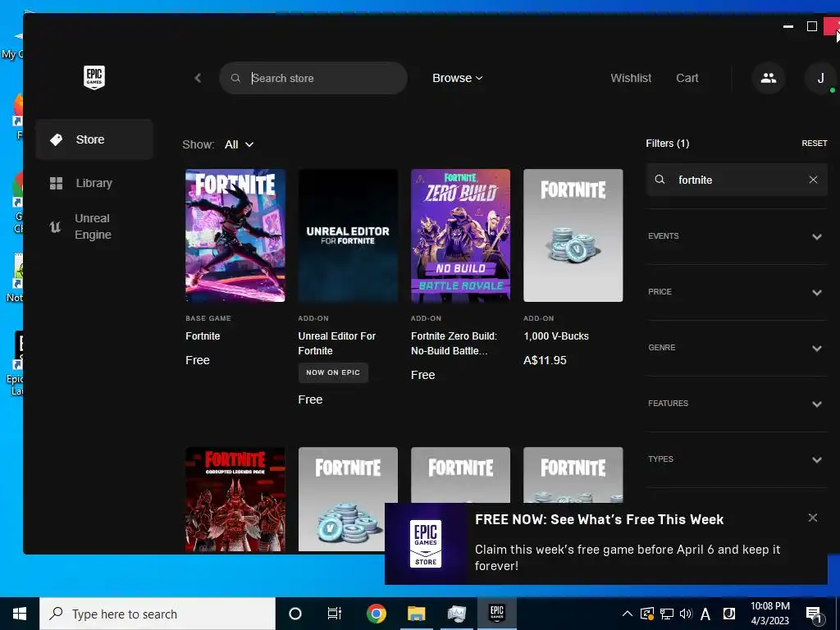
Task: Open the Wishlist page
Action: tap(631, 78)
